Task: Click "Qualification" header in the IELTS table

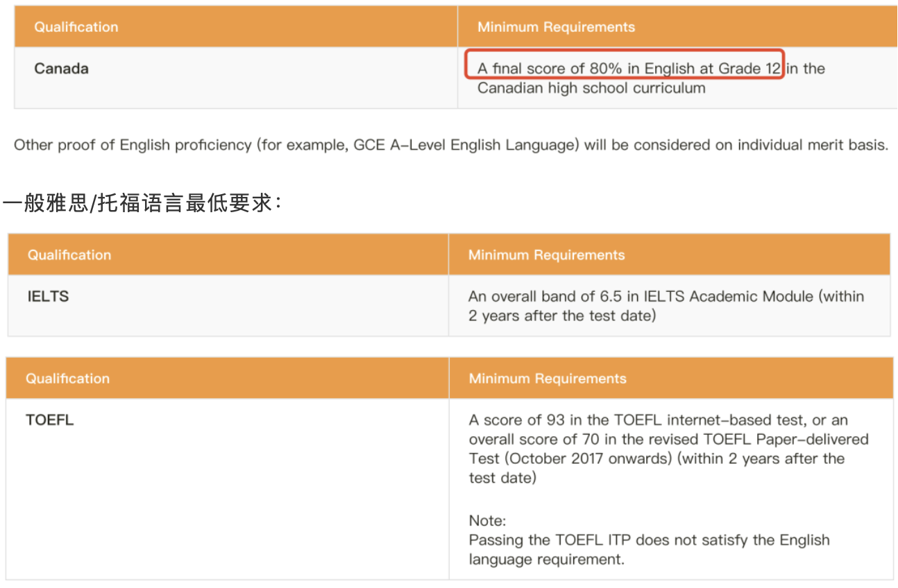Action: (x=68, y=254)
